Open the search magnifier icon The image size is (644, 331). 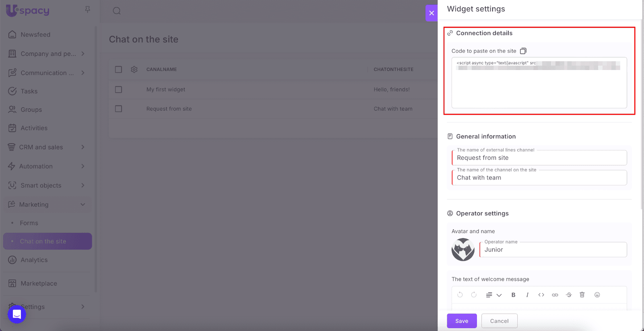tap(117, 11)
